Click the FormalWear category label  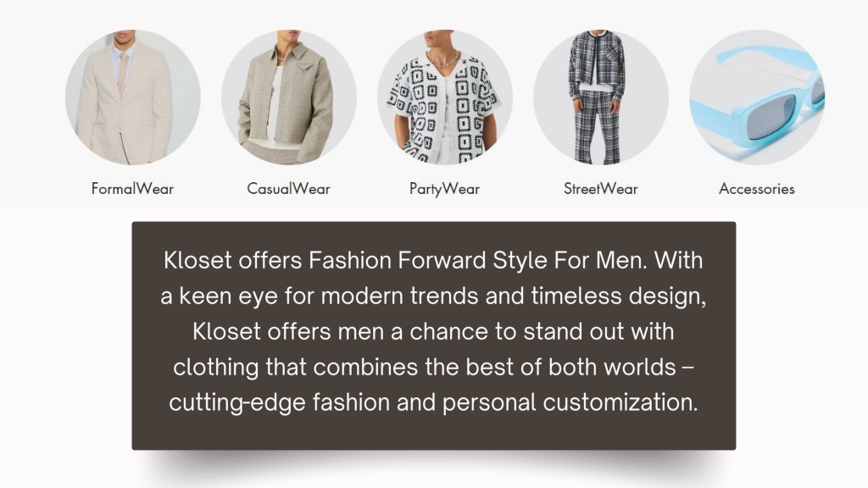click(132, 189)
